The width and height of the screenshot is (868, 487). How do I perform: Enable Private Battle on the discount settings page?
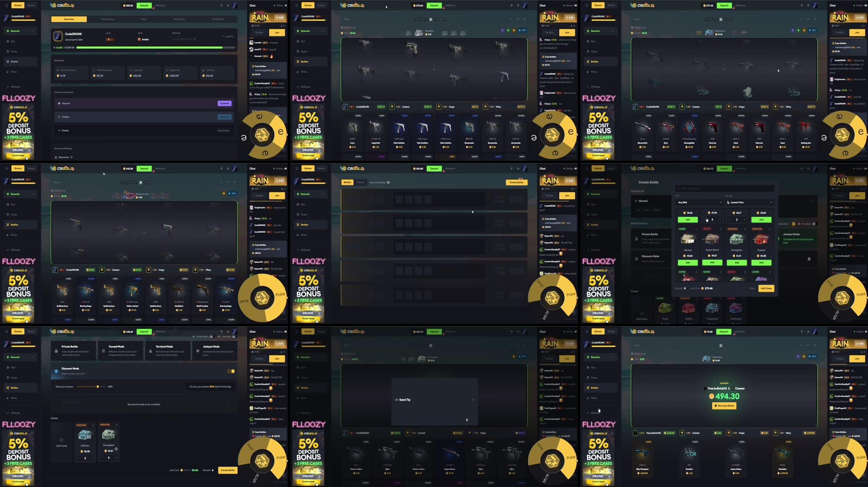[73, 351]
